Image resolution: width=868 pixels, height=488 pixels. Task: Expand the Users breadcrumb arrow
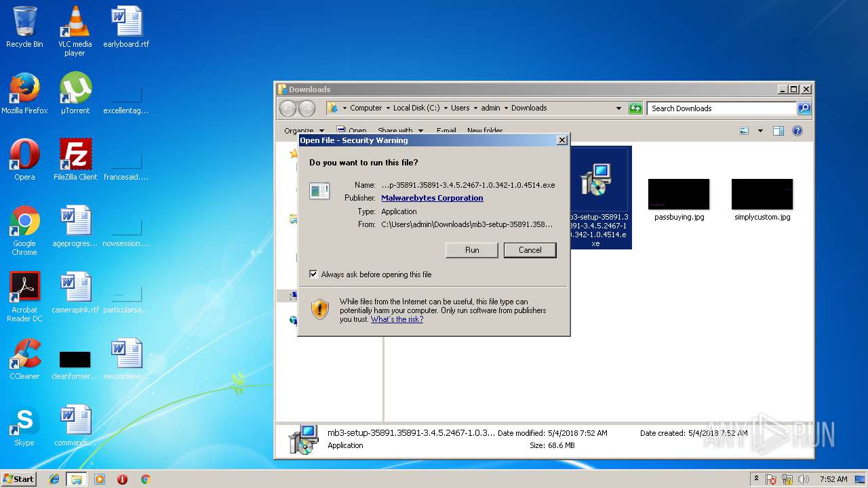click(x=475, y=108)
